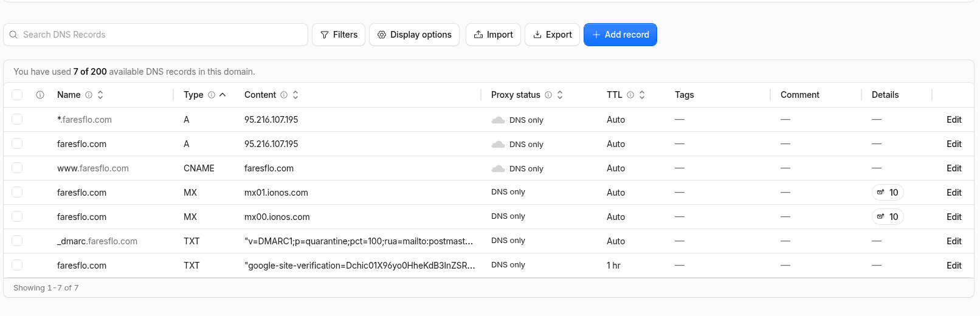Sort records by Content column arrows
Viewport: 980px width, 316px height.
click(295, 95)
